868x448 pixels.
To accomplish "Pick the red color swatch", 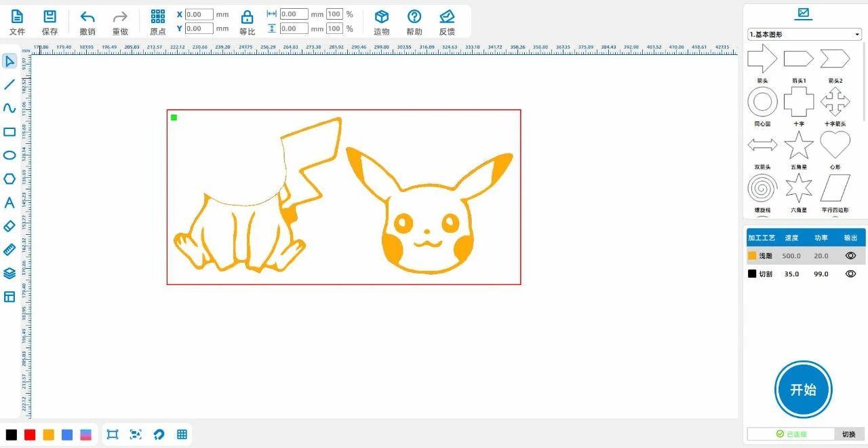I will click(30, 435).
